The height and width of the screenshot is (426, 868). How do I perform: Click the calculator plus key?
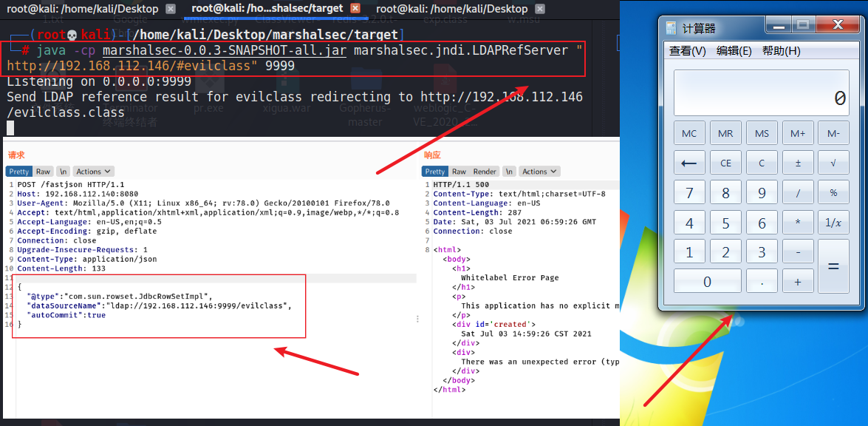(x=798, y=282)
